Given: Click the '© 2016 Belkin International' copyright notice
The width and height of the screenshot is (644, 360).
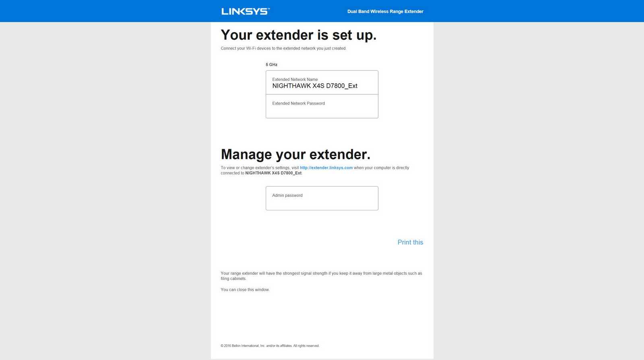Looking at the screenshot, I should click(x=270, y=346).
